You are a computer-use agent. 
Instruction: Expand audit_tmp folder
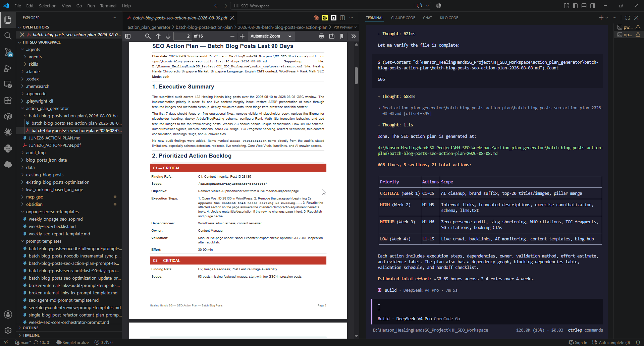(36, 153)
